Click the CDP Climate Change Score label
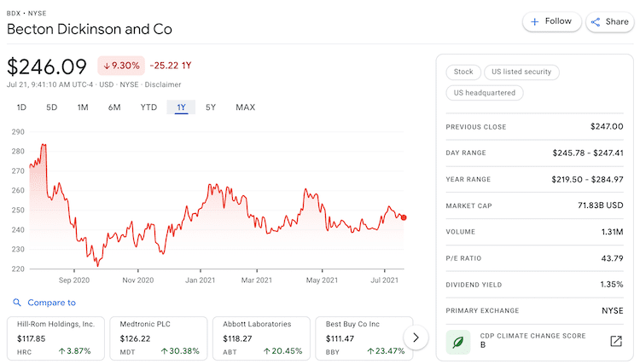640x364 pixels. 532,336
